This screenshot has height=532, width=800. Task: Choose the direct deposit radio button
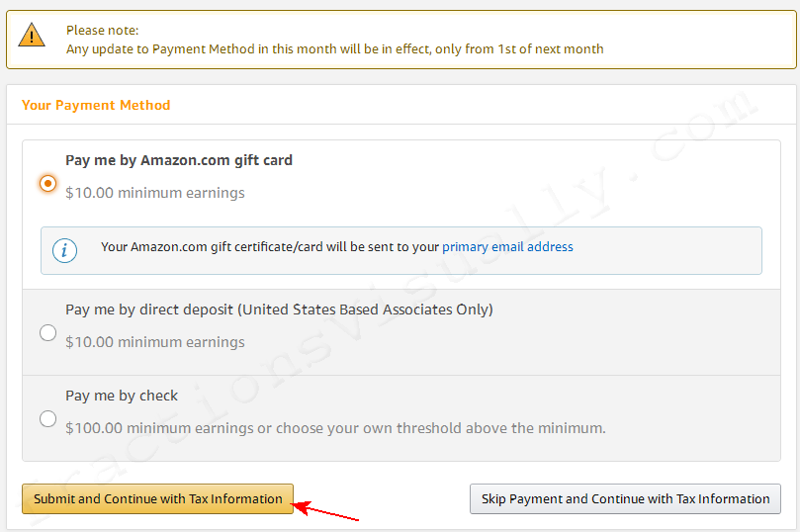(x=47, y=332)
